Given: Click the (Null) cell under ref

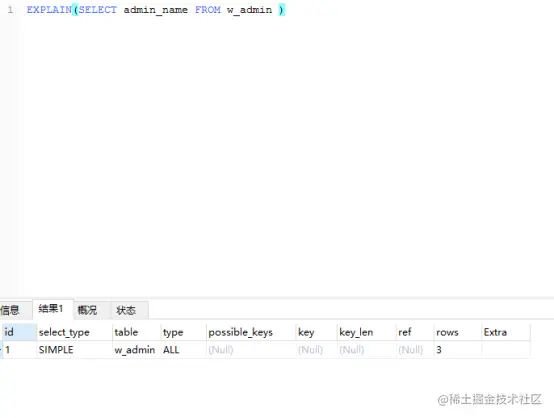Looking at the screenshot, I should point(415,350).
